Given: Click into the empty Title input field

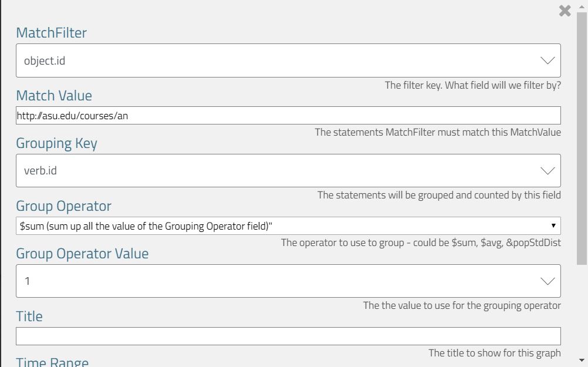Looking at the screenshot, I should coord(288,336).
